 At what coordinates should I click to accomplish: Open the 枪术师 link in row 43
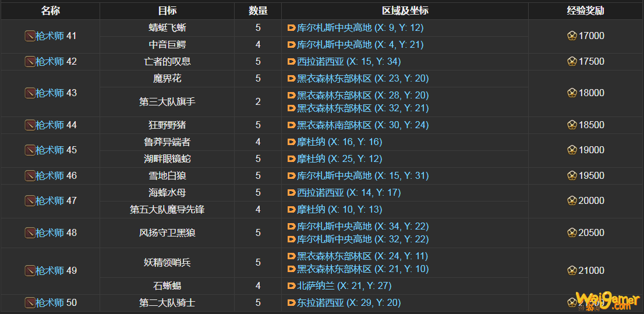point(49,93)
